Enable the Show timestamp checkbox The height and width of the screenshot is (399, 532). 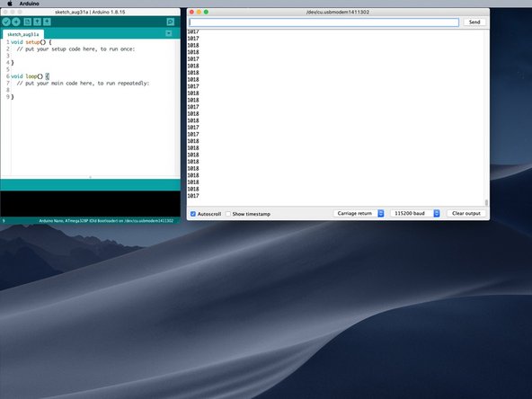(228, 214)
